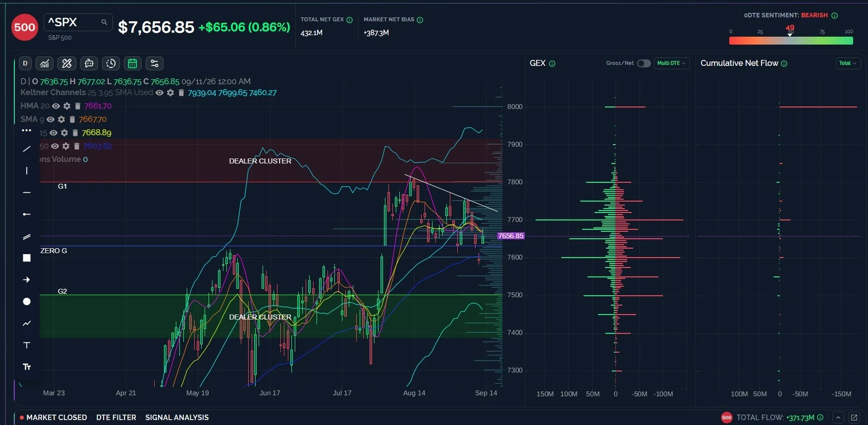Open the AI chatbot assistant icon
The height and width of the screenshot is (425, 868).
[x=89, y=63]
